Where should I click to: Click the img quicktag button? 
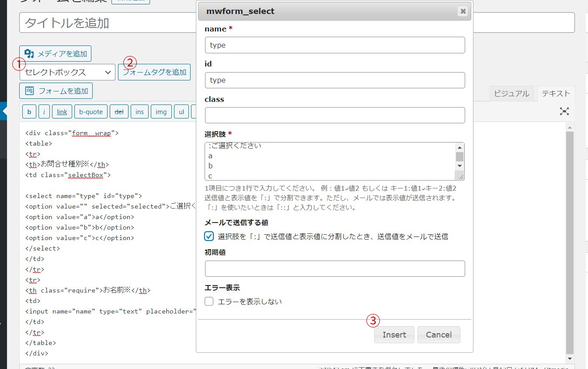[x=161, y=112]
